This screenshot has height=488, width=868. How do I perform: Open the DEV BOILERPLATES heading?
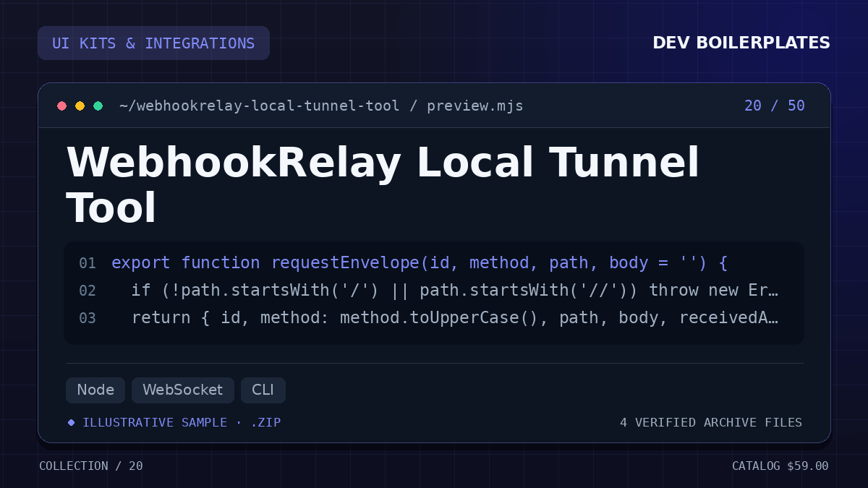(x=741, y=43)
